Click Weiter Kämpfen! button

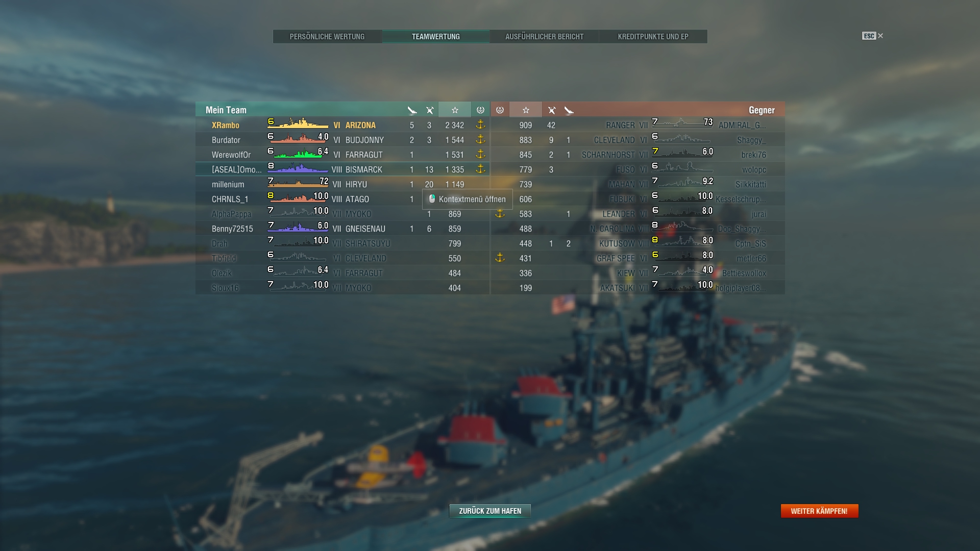819,511
